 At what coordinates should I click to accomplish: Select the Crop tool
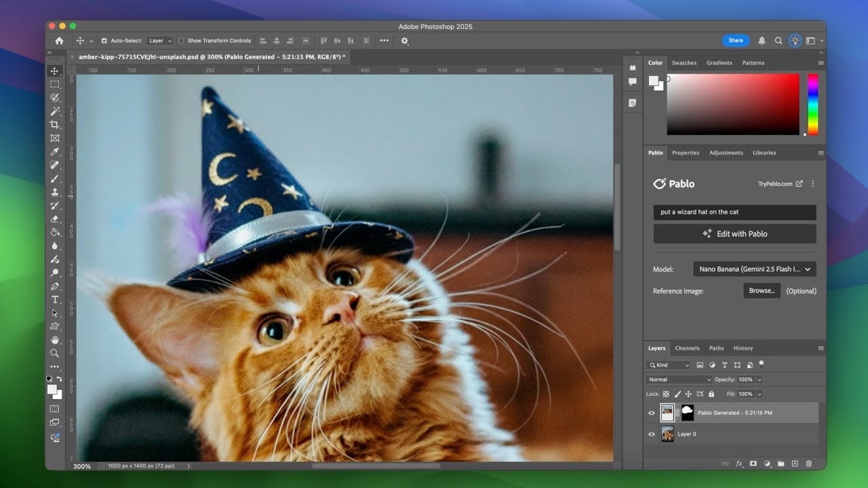click(56, 124)
